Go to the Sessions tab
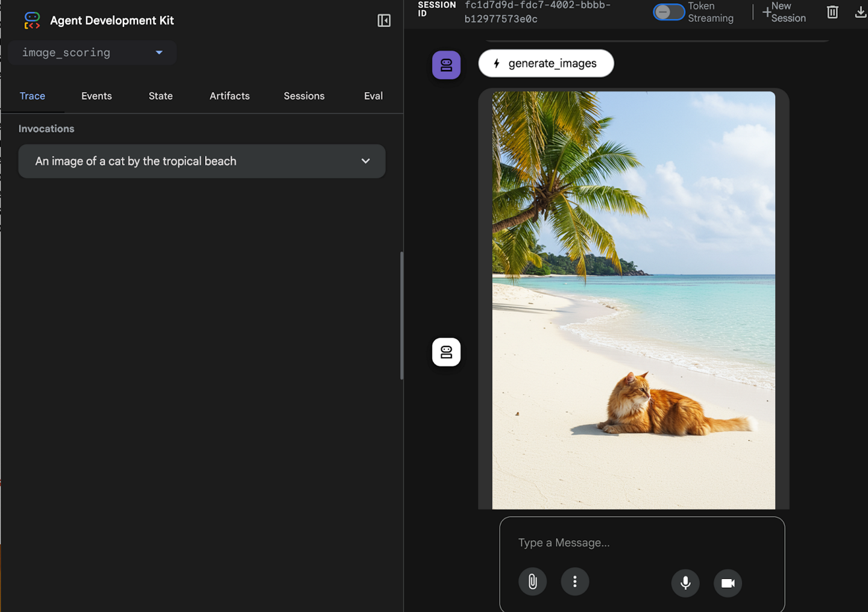 point(304,96)
